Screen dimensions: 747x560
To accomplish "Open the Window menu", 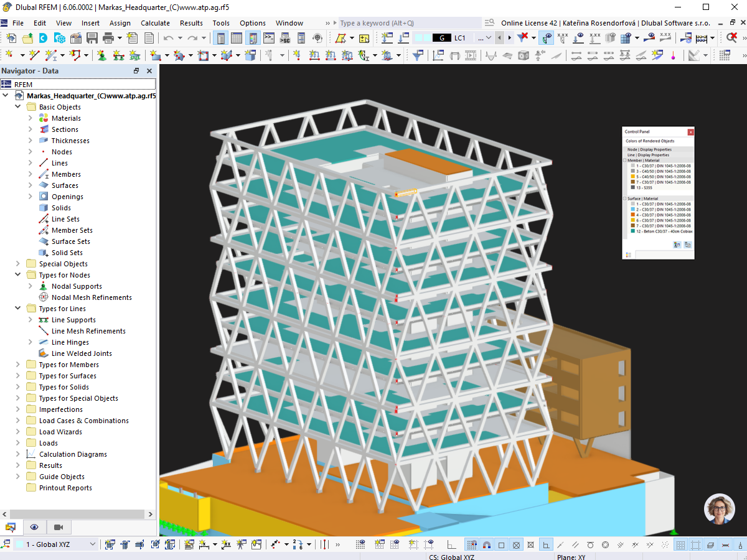I will tap(289, 23).
